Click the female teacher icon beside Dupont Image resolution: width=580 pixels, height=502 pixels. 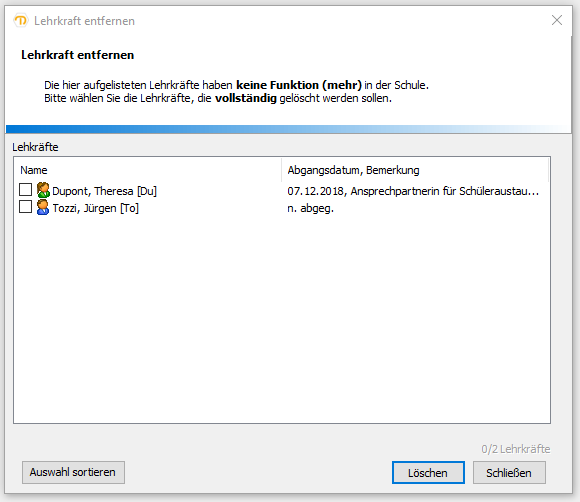pos(43,190)
